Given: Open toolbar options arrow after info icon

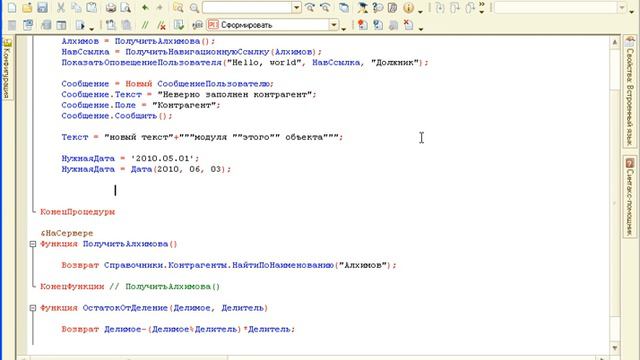Looking at the screenshot, I should point(420,11).
